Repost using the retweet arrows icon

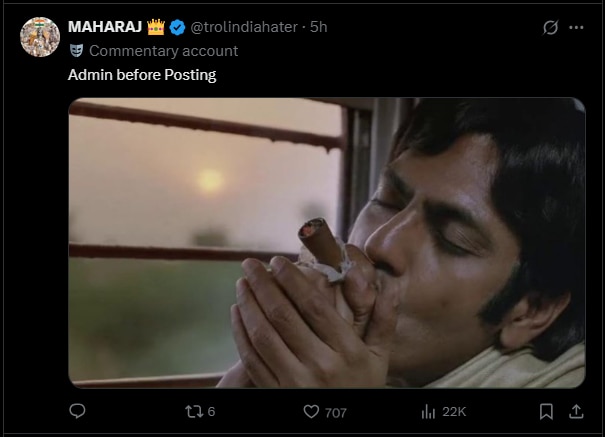tap(195, 411)
